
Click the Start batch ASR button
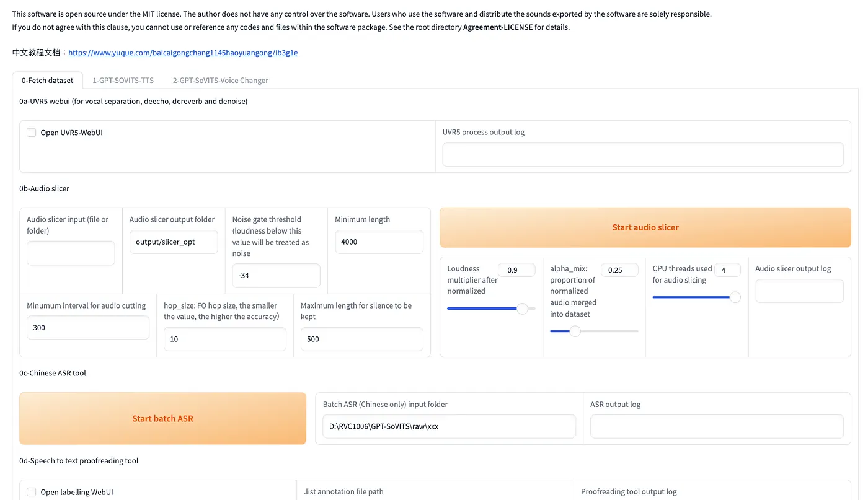pos(162,418)
